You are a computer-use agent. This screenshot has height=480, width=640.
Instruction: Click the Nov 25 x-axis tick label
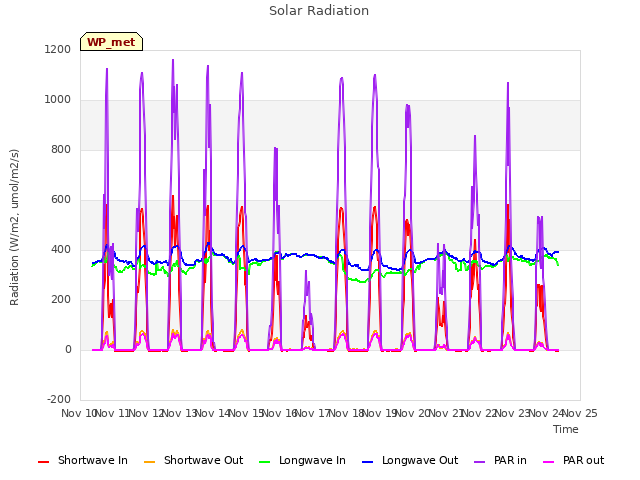pos(580,413)
